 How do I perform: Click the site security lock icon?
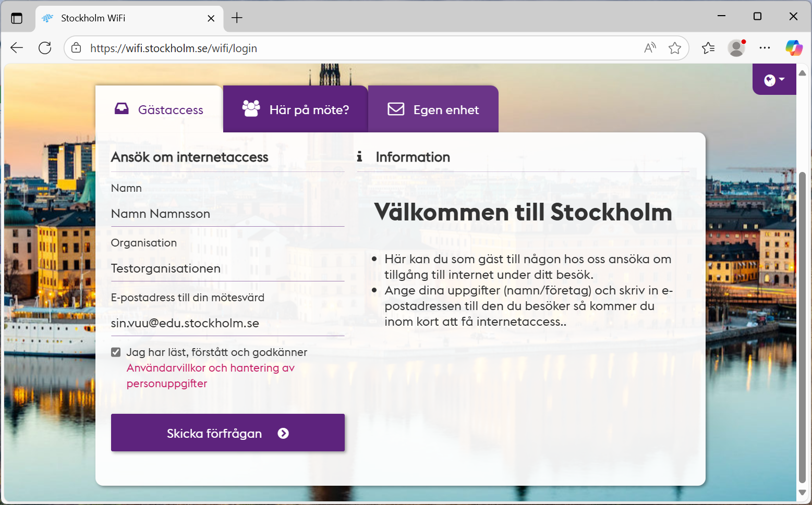pos(76,47)
